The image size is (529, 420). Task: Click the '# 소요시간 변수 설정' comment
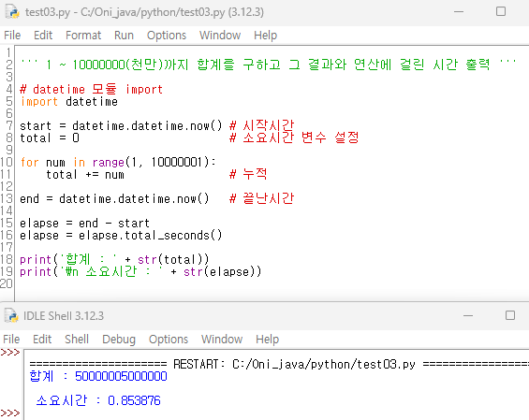pyautogui.click(x=294, y=138)
